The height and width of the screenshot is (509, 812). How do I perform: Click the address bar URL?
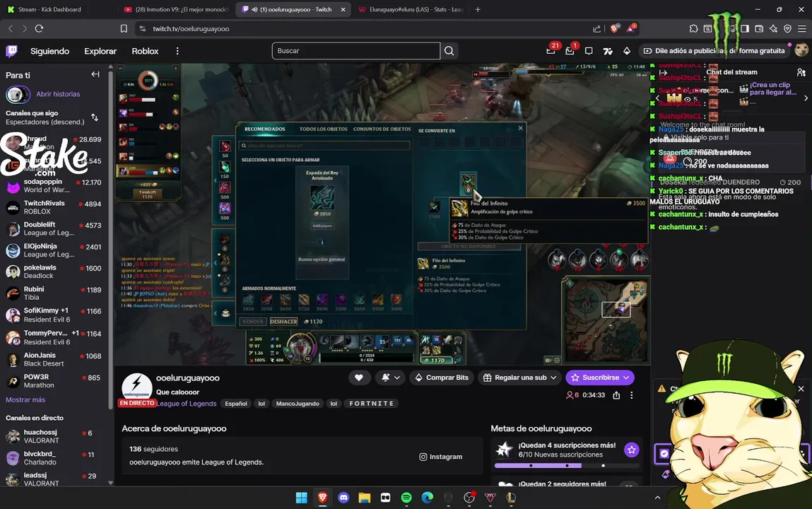[191, 28]
